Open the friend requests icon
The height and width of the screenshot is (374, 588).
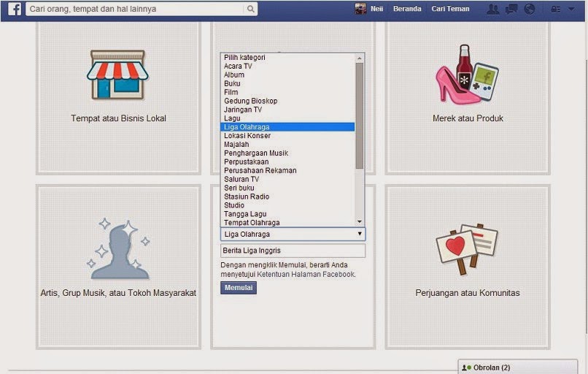click(492, 9)
